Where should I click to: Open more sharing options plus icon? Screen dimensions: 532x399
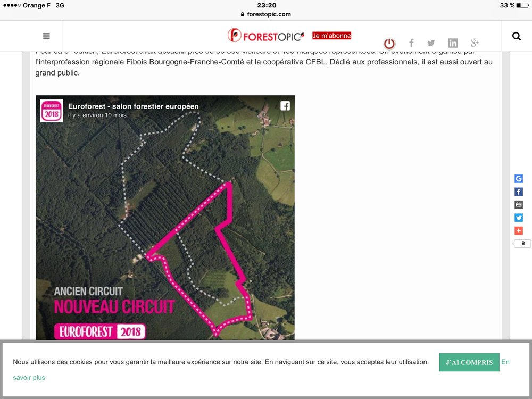click(x=518, y=231)
